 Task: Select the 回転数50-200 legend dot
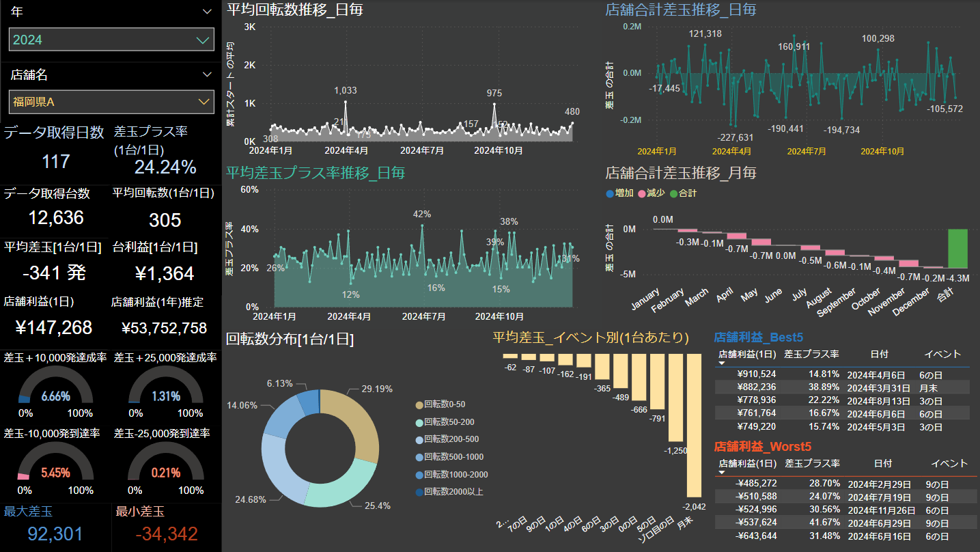pos(419,422)
